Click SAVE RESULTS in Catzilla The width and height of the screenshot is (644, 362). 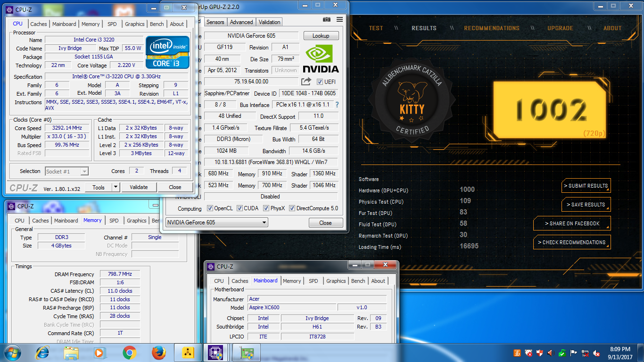click(x=586, y=205)
